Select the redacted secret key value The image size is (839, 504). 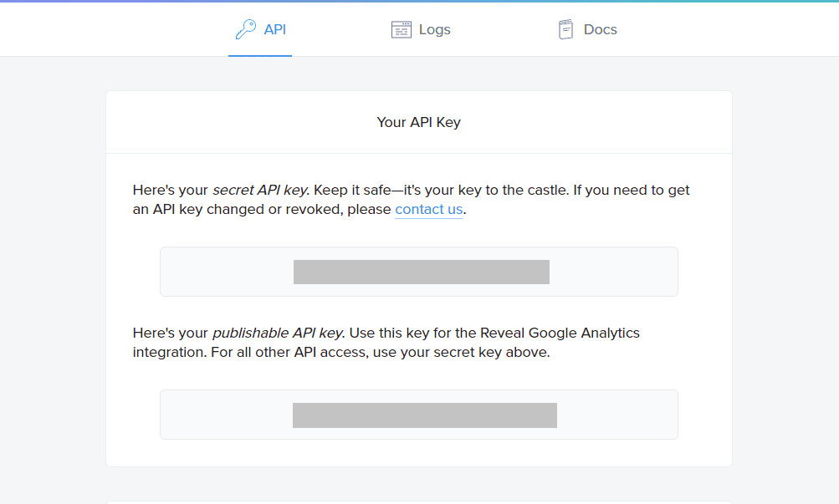(421, 272)
